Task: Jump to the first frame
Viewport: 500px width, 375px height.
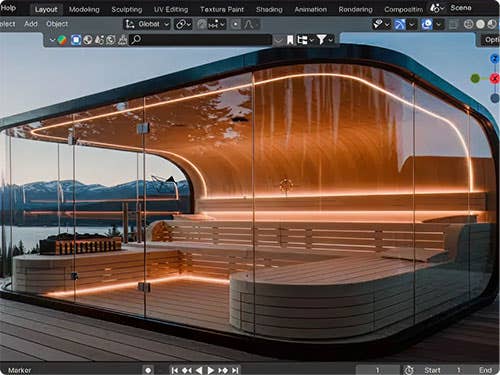Action: 174,370
